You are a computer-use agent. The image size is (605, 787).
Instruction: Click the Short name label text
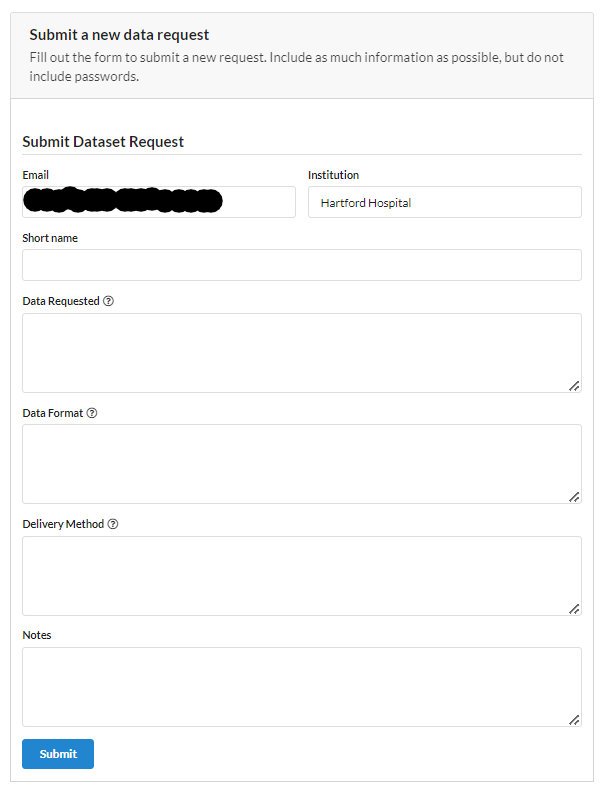click(50, 238)
